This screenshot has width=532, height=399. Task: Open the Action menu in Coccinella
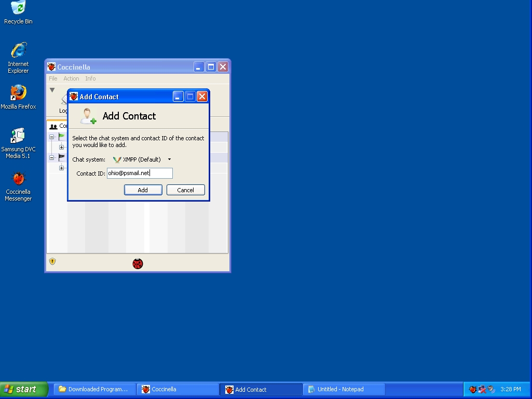pos(71,78)
